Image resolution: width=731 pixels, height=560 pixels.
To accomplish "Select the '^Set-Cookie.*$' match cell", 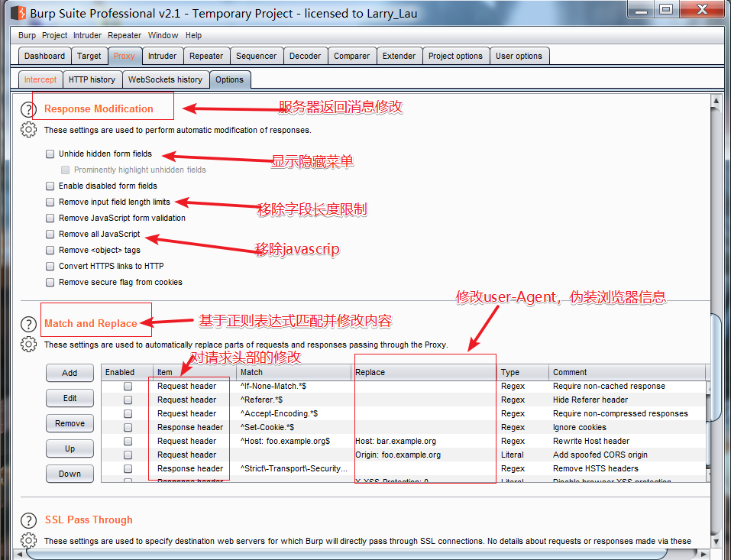I will pyautogui.click(x=294, y=428).
